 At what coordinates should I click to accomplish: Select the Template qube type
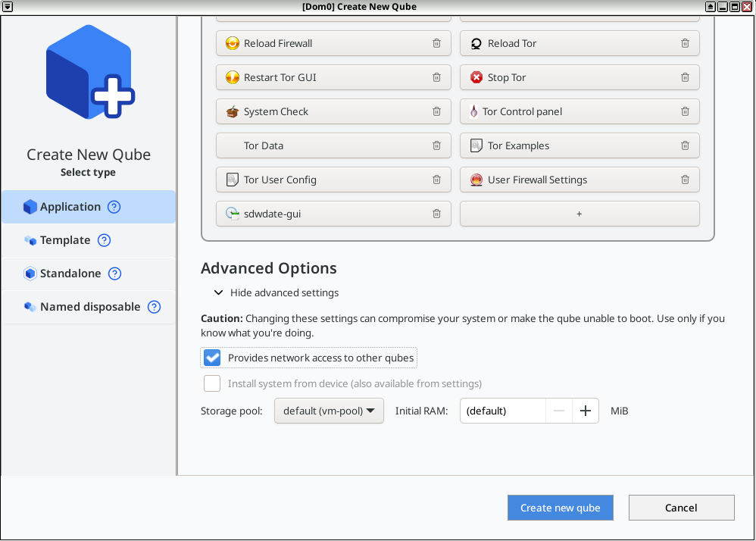[65, 240]
